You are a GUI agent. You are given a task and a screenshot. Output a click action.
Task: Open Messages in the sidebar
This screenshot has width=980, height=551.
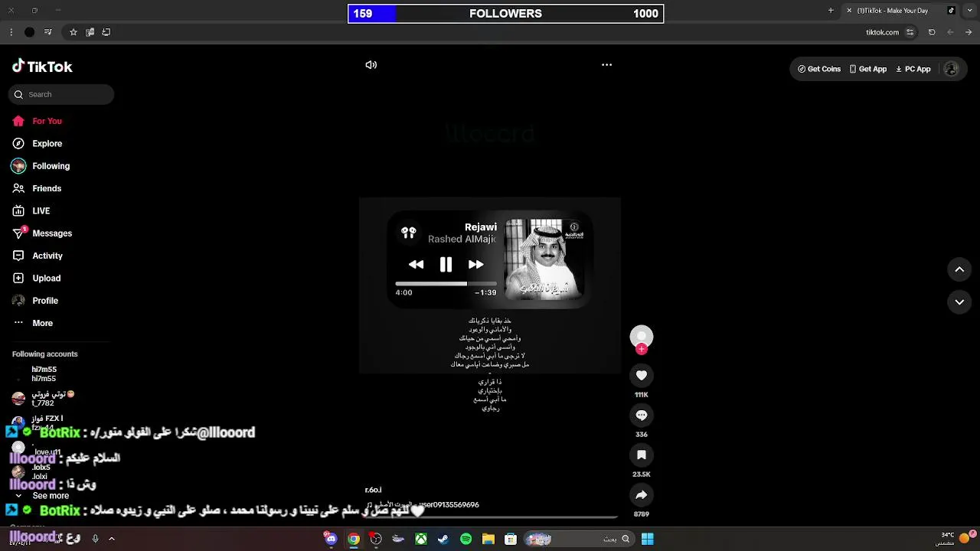click(x=52, y=233)
